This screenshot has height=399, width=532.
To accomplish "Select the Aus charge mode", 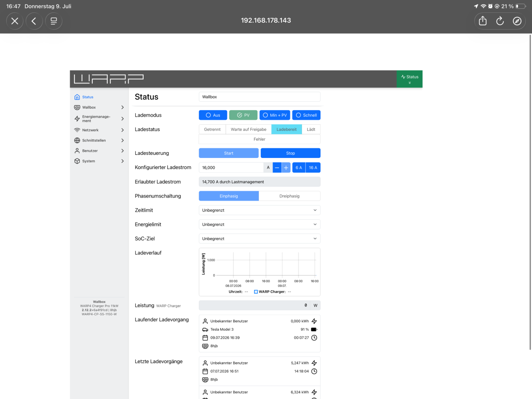I will [213, 115].
